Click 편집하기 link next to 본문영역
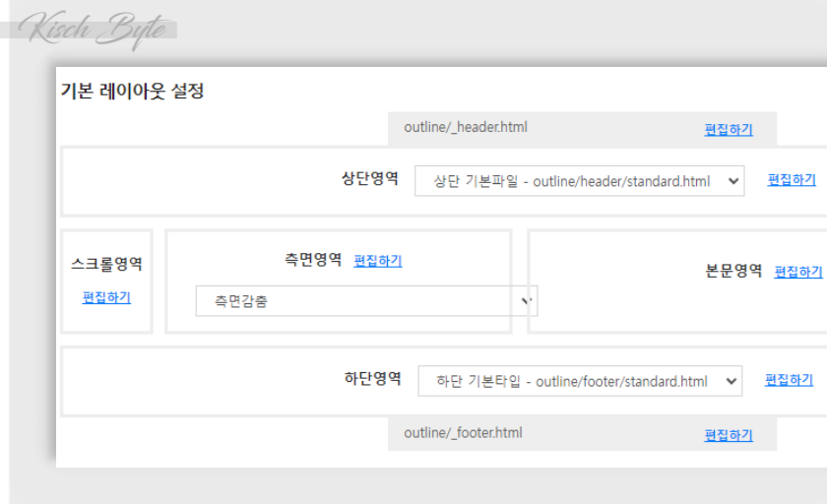 click(798, 272)
